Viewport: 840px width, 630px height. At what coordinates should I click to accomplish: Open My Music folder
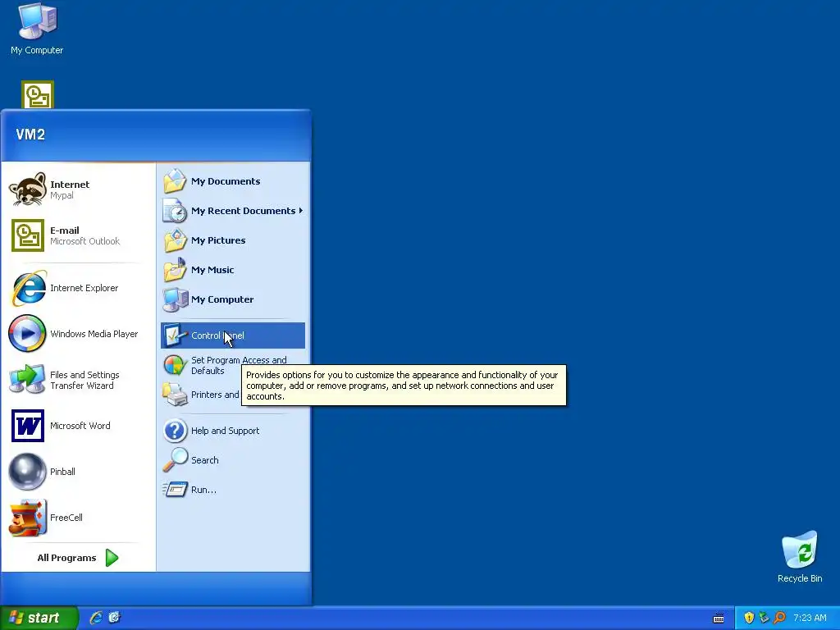[x=232, y=269]
